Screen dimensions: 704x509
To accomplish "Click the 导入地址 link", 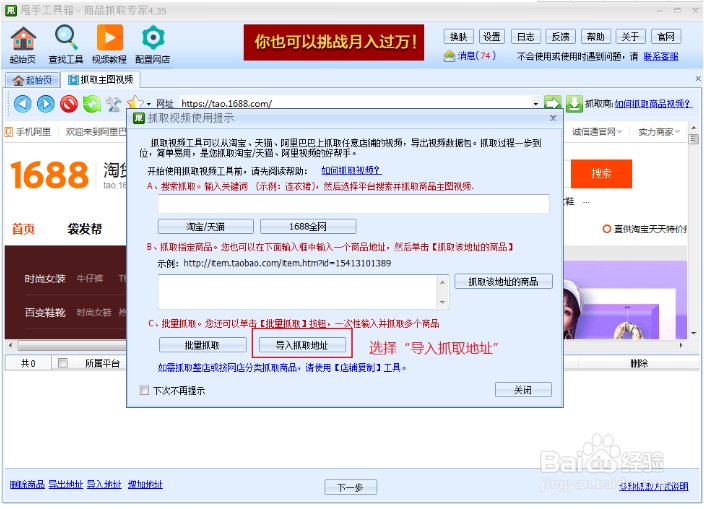I will pos(104,484).
